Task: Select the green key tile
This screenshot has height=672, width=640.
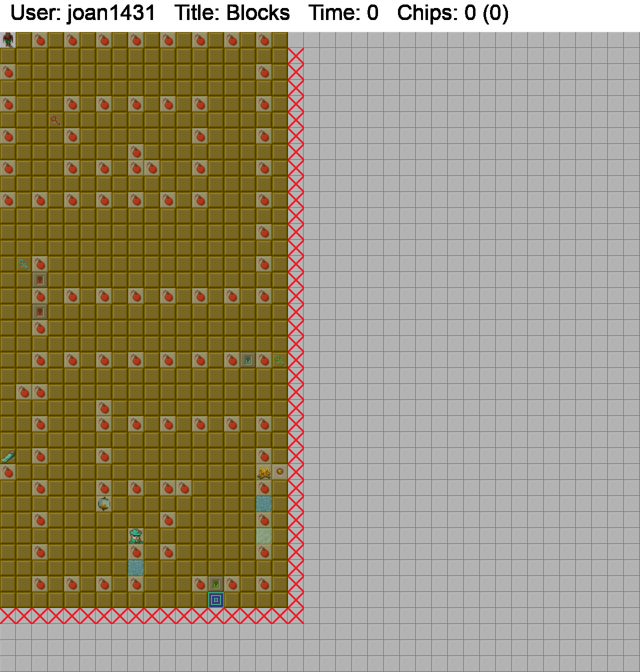Action: [x=280, y=360]
